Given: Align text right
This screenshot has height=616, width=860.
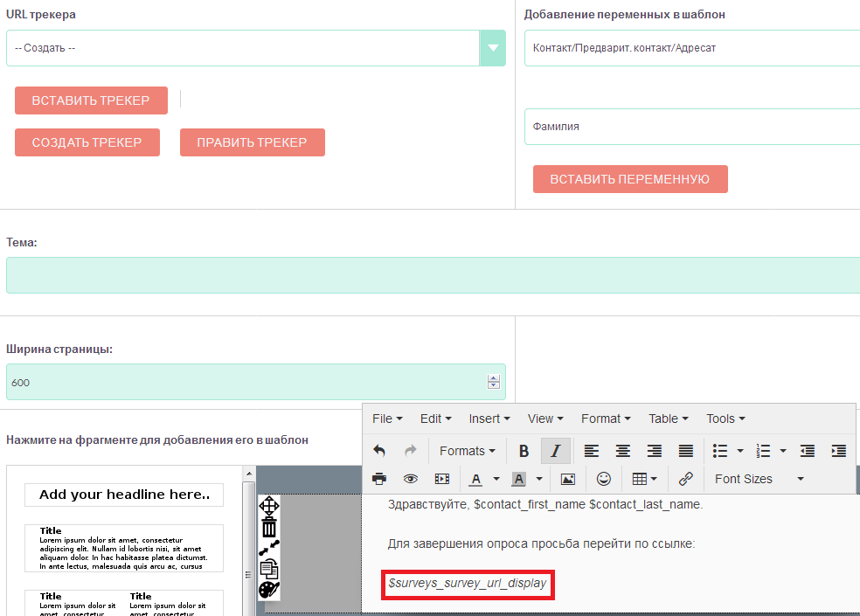Looking at the screenshot, I should [655, 451].
